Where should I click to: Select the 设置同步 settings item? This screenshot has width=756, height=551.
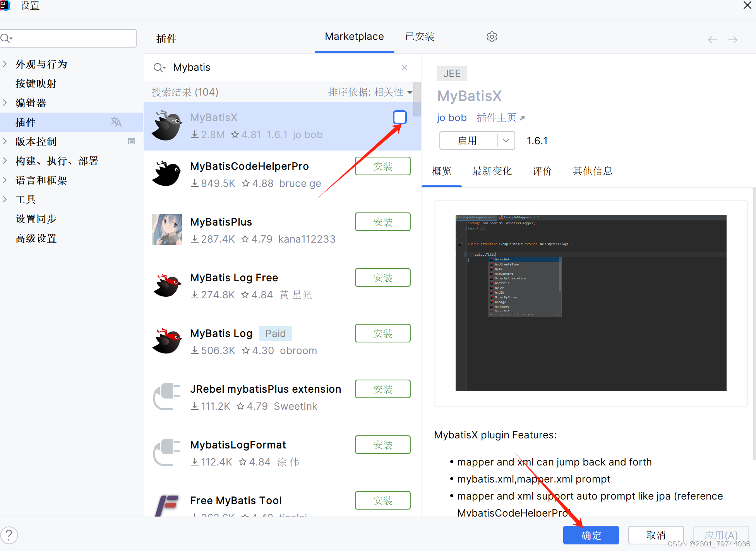pyautogui.click(x=36, y=219)
